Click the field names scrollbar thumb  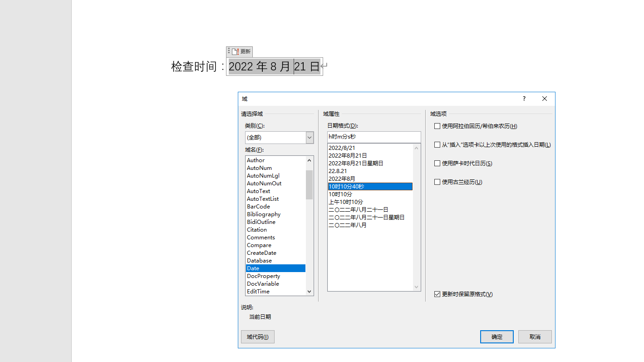pos(310,184)
